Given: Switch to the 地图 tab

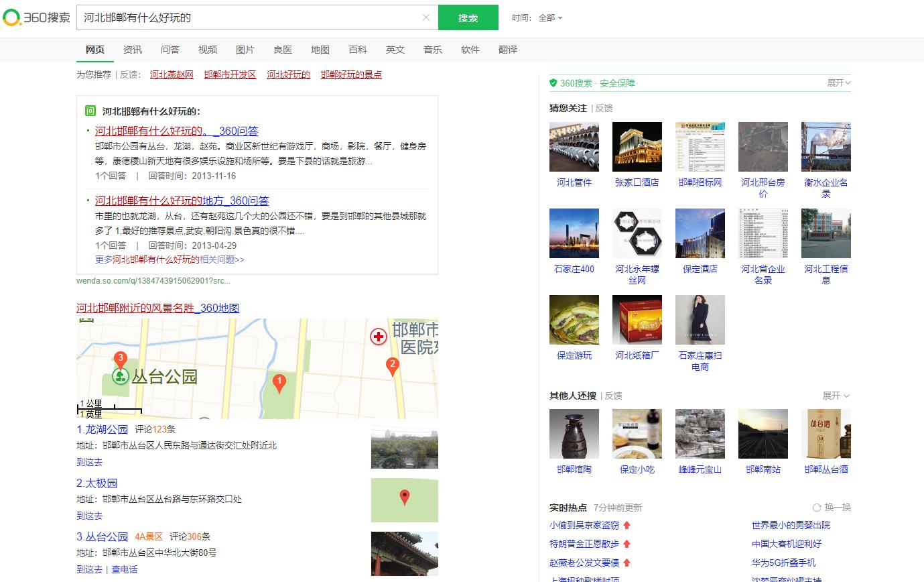Looking at the screenshot, I should (320, 49).
